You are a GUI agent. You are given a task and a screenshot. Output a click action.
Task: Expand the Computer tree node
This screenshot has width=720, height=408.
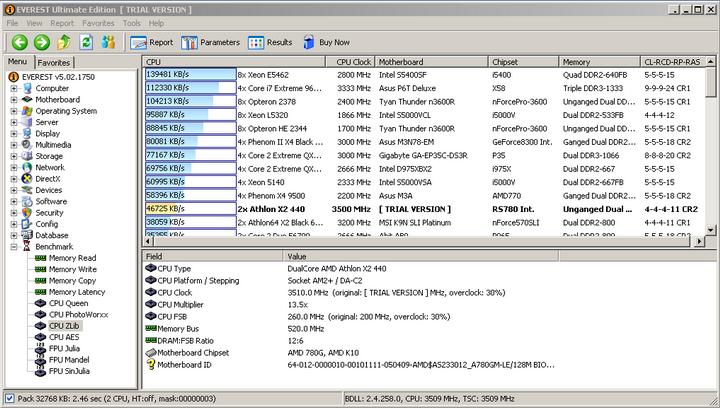[14, 88]
